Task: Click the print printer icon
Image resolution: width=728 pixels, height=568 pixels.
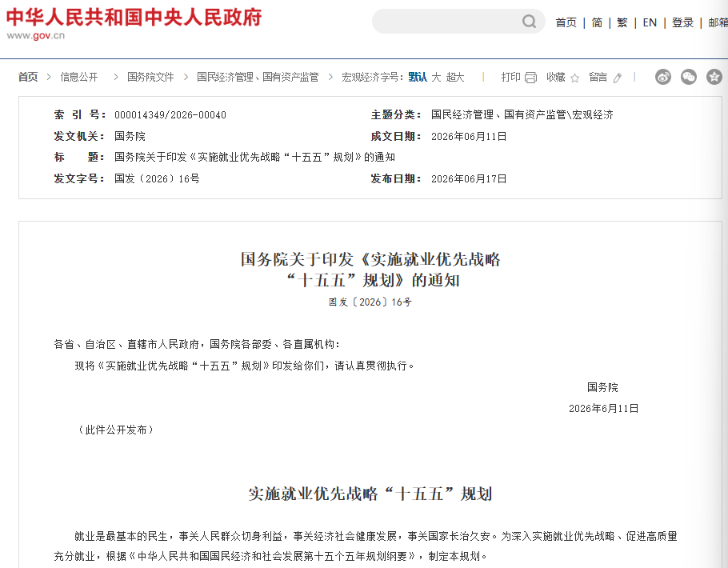Action: point(530,78)
